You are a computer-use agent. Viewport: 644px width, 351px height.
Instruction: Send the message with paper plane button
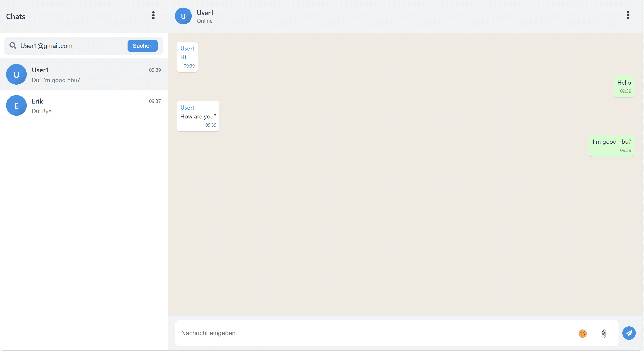pyautogui.click(x=629, y=333)
